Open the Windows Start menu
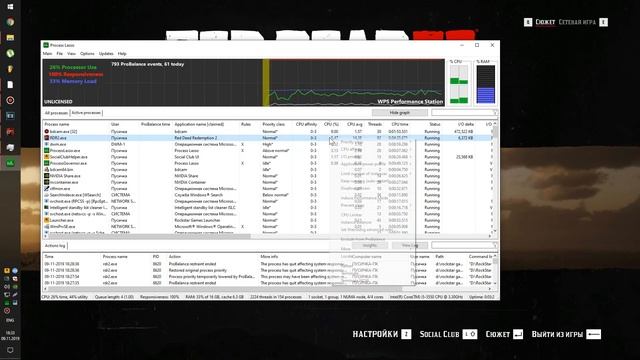640x360 pixels. click(x=10, y=7)
